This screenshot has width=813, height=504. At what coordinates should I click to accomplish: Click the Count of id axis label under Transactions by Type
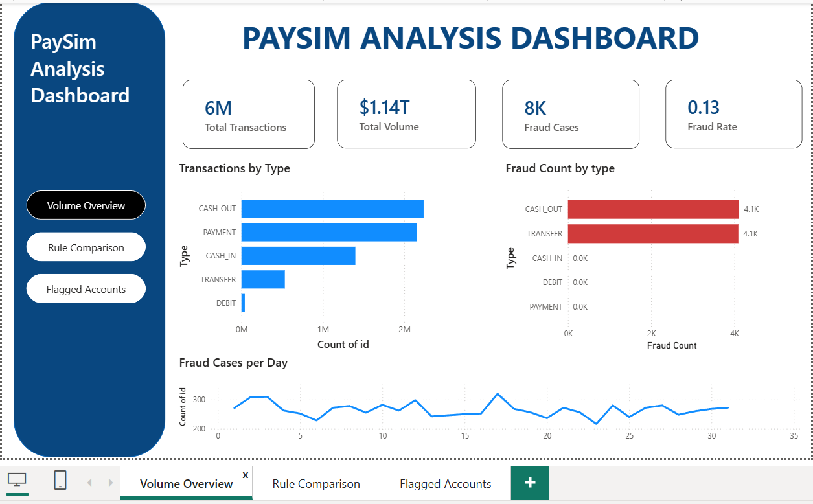(343, 344)
